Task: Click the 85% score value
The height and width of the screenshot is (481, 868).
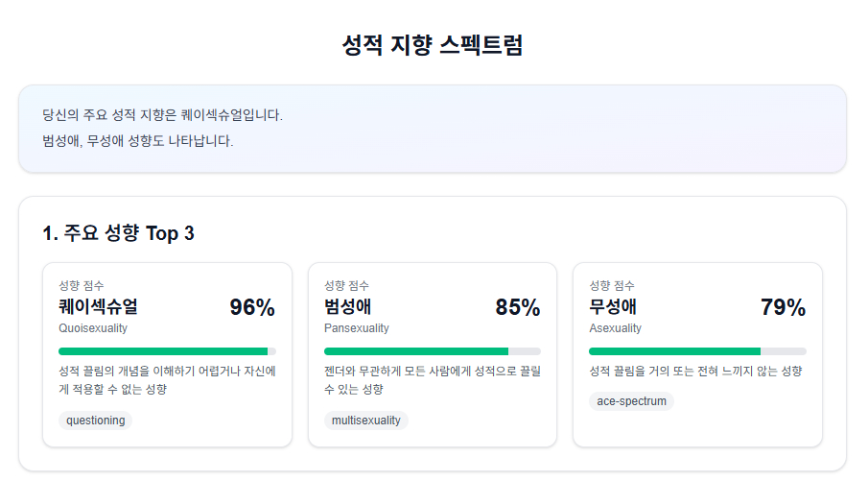Action: [x=518, y=307]
